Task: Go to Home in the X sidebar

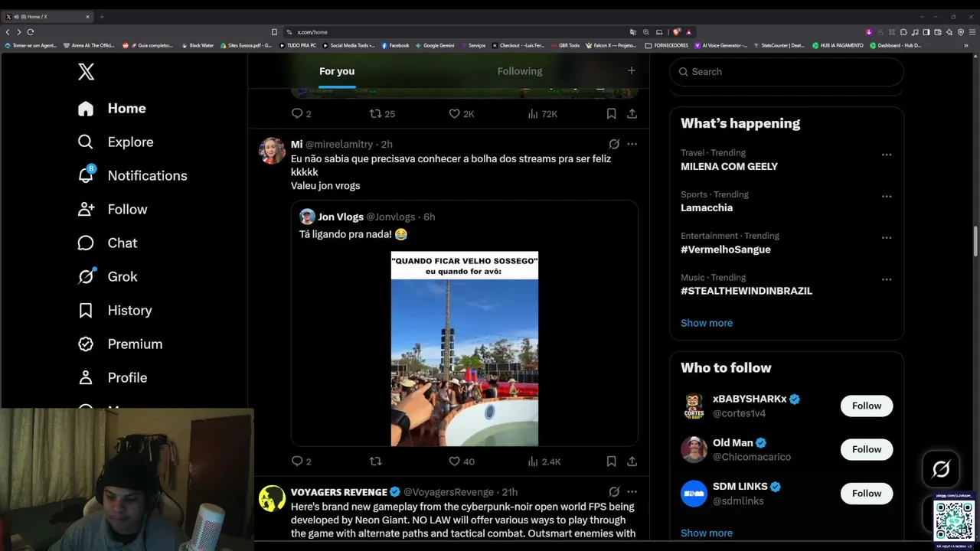Action: (112, 109)
